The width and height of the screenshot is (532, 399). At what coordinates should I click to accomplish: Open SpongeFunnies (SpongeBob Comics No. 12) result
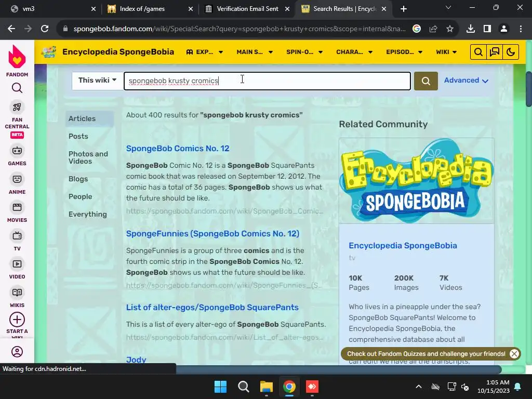tap(212, 234)
